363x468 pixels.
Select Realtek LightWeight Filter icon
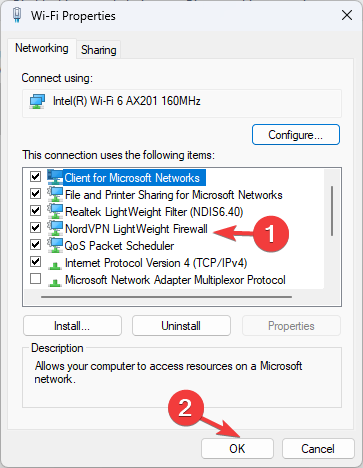pos(55,211)
